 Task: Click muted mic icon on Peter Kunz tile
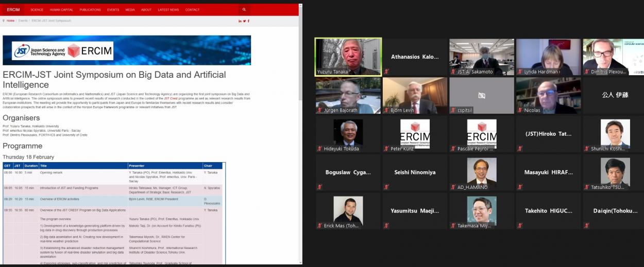pyautogui.click(x=386, y=149)
